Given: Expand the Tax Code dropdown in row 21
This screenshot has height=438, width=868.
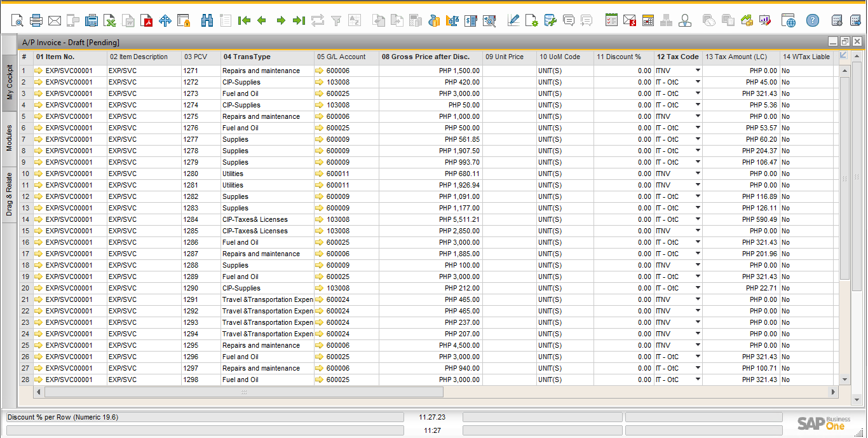Looking at the screenshot, I should pyautogui.click(x=698, y=299).
